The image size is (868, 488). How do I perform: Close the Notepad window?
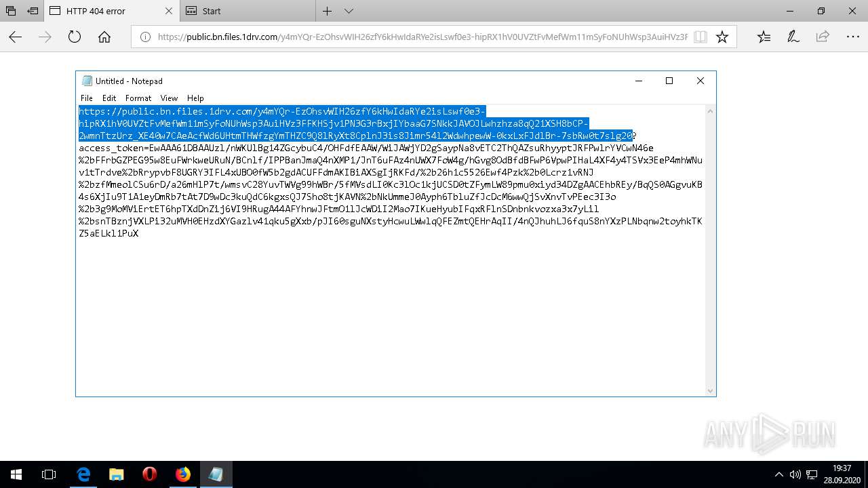pyautogui.click(x=701, y=81)
